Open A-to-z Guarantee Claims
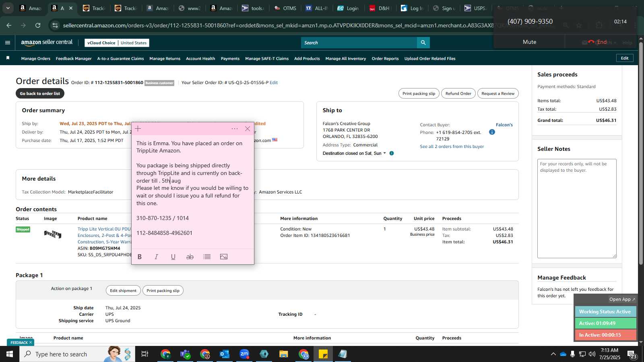 click(x=120, y=59)
